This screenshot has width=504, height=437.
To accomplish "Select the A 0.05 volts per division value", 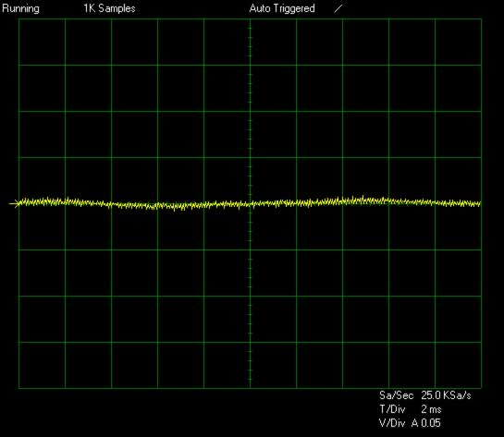I will (x=426, y=423).
